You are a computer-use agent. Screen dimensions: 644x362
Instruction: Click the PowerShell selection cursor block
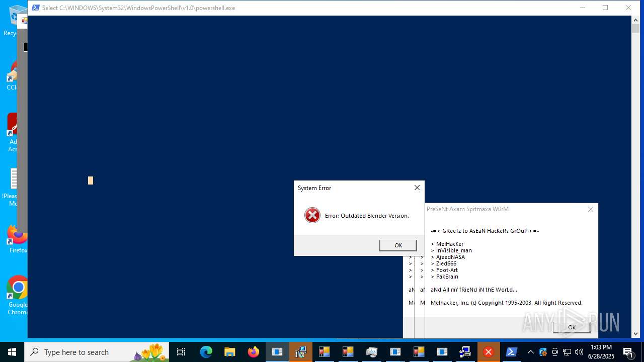(91, 180)
